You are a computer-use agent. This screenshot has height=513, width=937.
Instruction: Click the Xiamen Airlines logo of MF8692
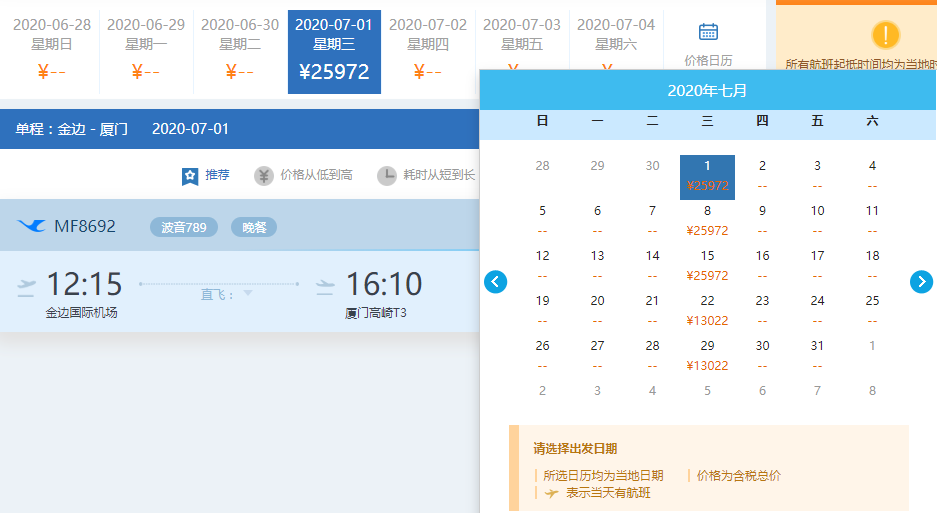[x=31, y=226]
